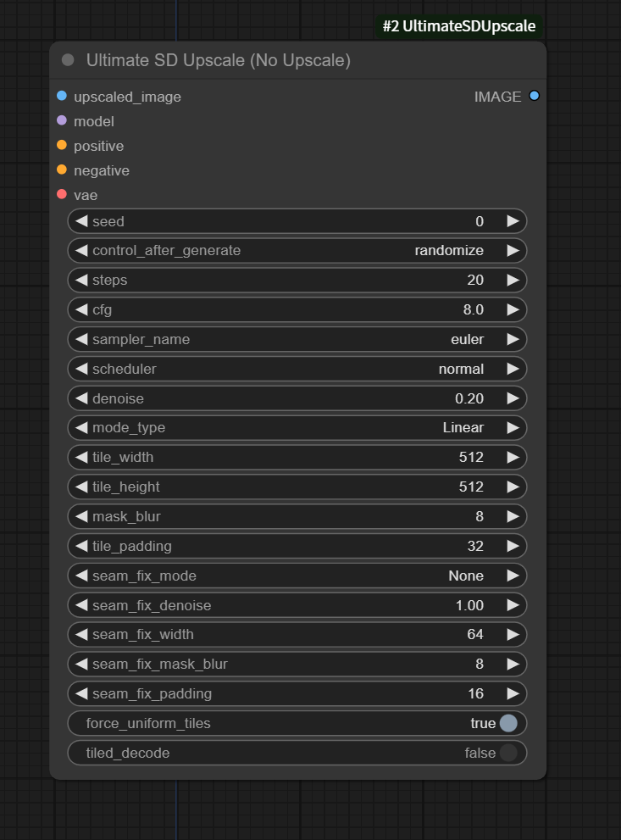Click the IMAGE output socket
Image resolution: width=621 pixels, height=840 pixels.
(534, 97)
